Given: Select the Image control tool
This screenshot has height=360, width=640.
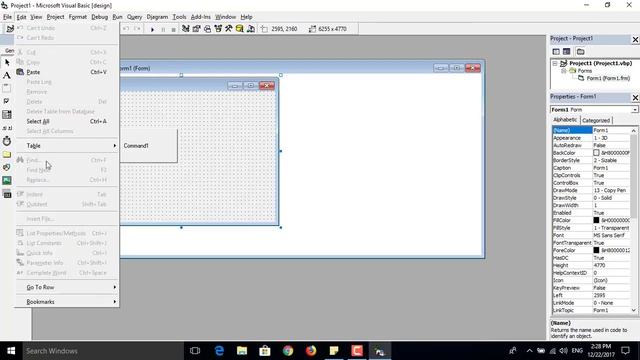Looking at the screenshot, I should click(x=7, y=180).
